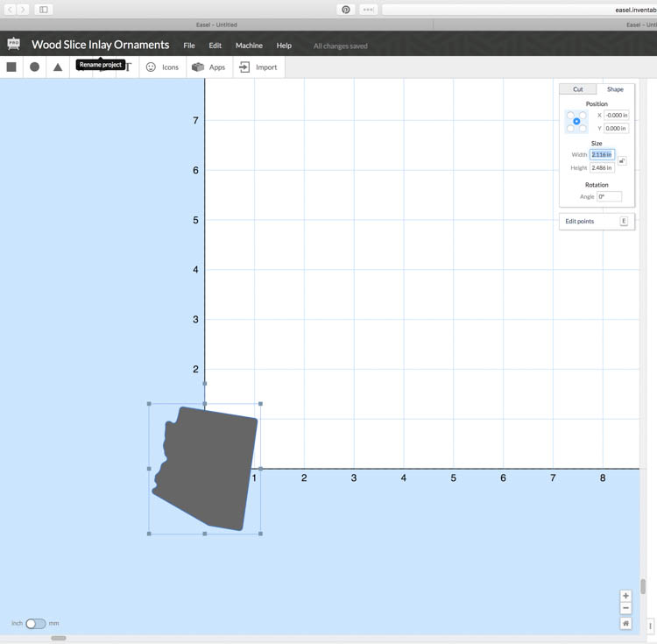Click the Y position input field

coord(617,128)
